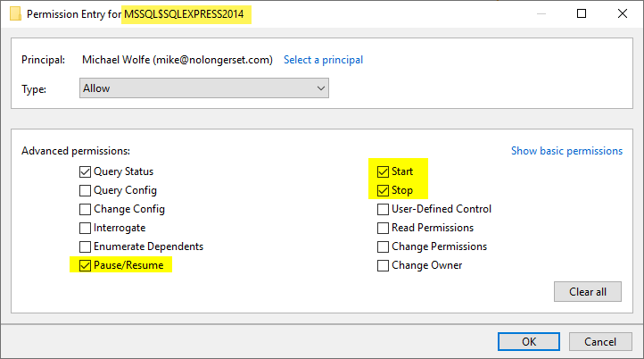Uncheck the Pause/Resume permission
644x359 pixels.
(x=85, y=265)
